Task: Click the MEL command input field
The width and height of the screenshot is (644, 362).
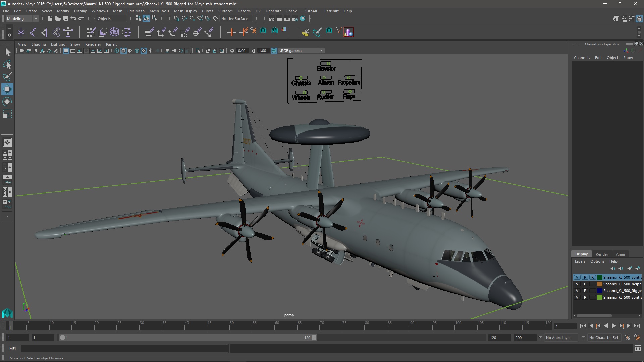Action: point(124,349)
